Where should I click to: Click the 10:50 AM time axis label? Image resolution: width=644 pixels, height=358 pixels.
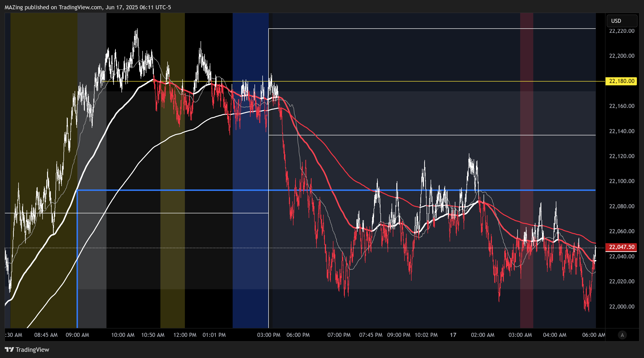click(153, 335)
